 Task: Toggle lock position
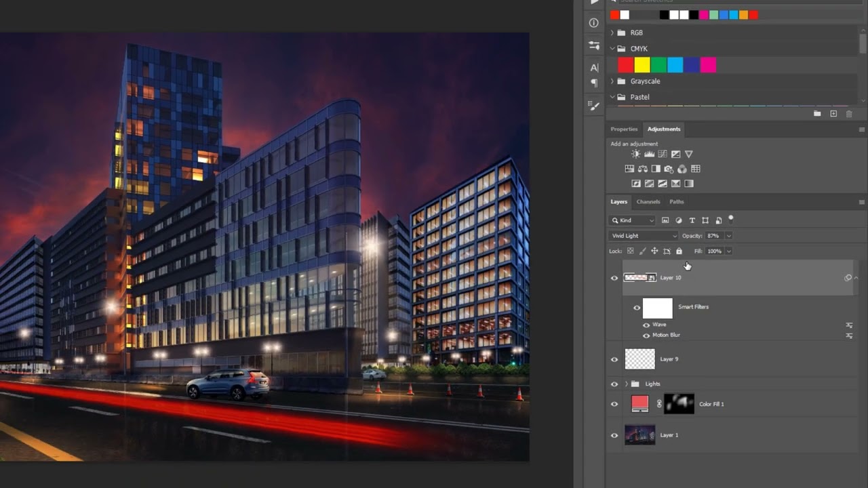click(654, 251)
